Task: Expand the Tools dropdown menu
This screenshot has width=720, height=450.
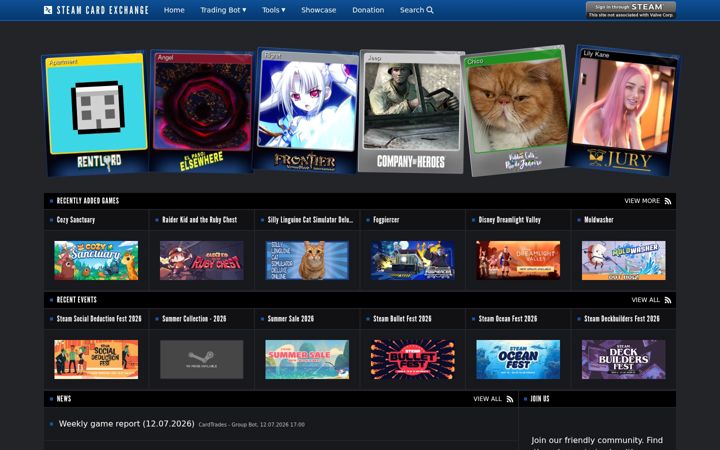Action: tap(274, 10)
